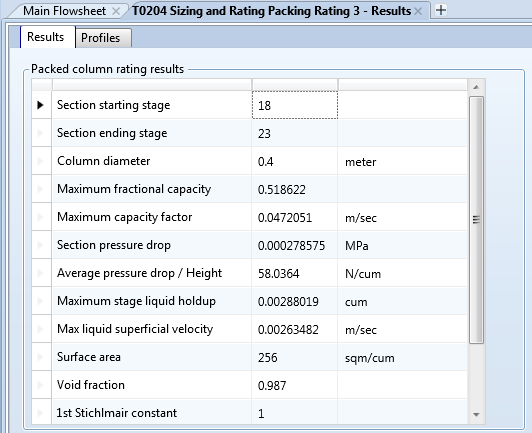Click the Column diameter label
The height and width of the screenshot is (433, 532).
coord(103,161)
